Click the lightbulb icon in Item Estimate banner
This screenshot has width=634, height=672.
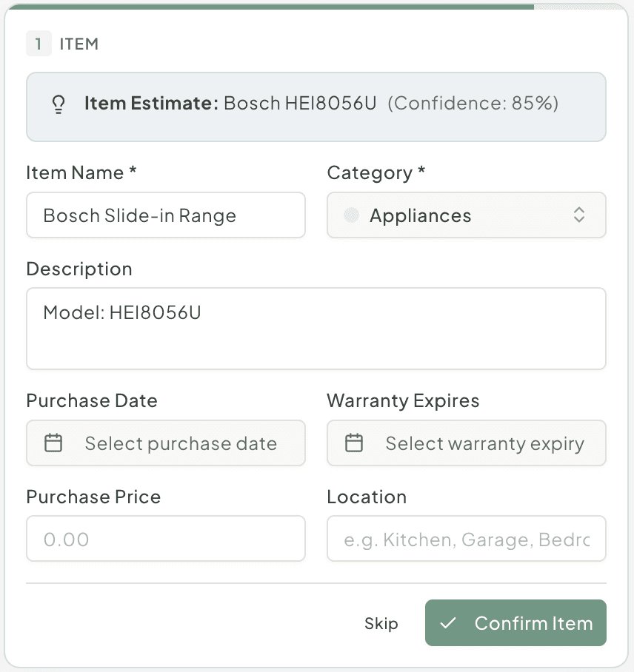(x=59, y=105)
